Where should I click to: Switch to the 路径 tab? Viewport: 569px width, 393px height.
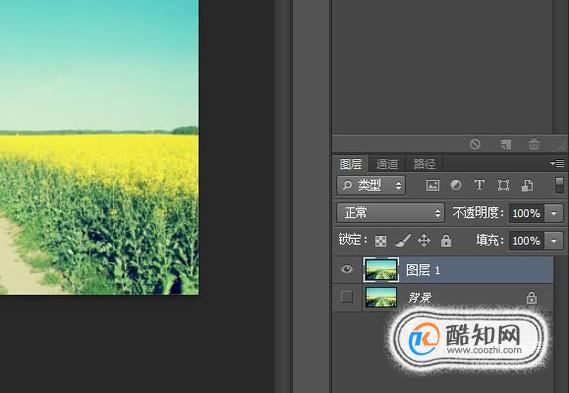[424, 164]
